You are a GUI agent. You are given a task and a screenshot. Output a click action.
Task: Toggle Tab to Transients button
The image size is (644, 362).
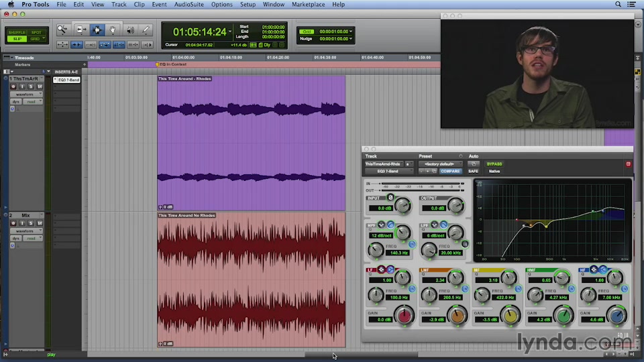76,44
